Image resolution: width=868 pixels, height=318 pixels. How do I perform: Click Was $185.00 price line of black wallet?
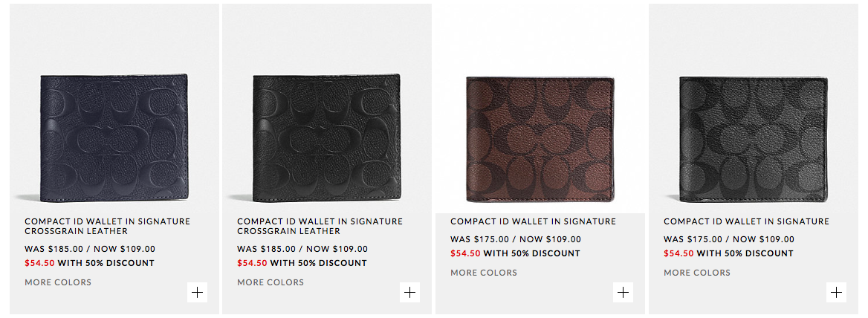click(x=302, y=249)
